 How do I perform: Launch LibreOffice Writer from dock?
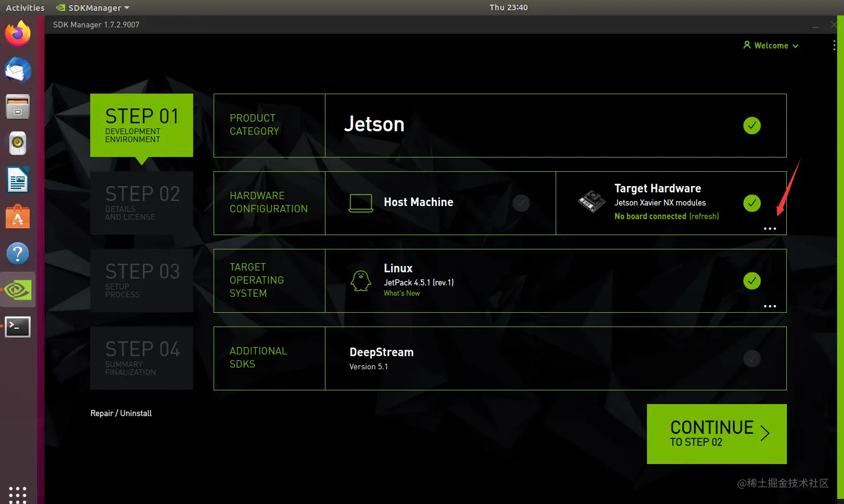18,180
